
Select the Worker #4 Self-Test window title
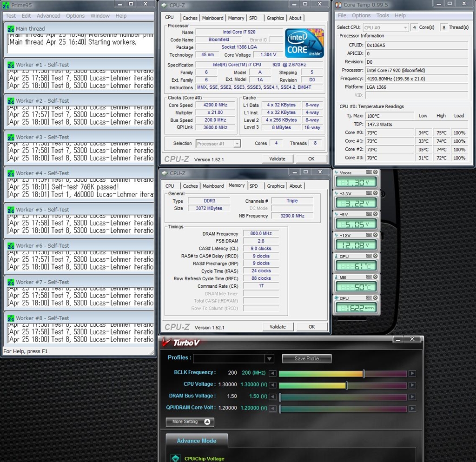pyautogui.click(x=42, y=173)
